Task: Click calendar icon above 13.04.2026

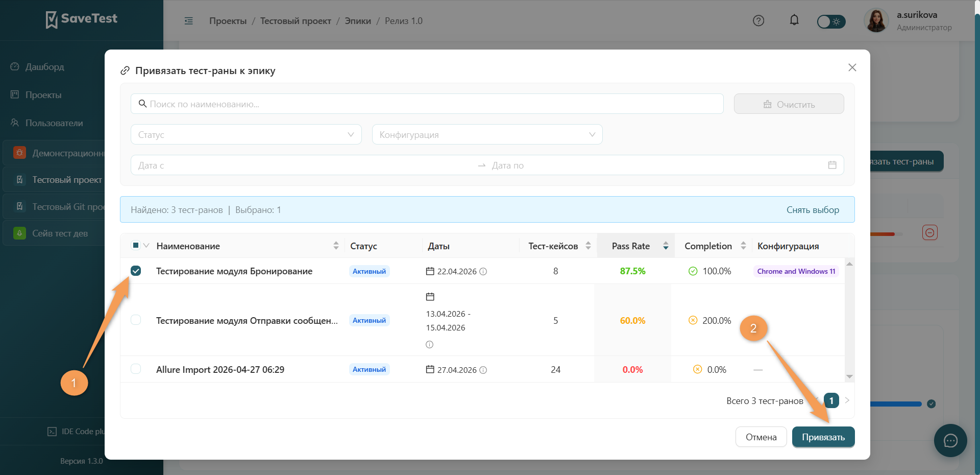Action: click(x=430, y=296)
